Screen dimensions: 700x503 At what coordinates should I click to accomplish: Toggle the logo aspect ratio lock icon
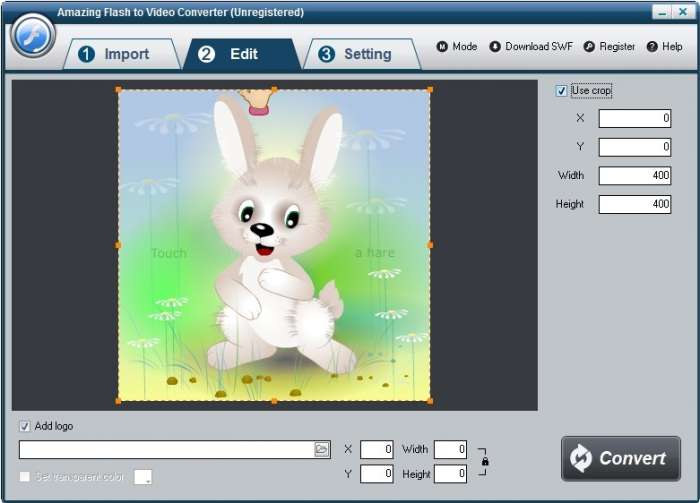click(x=485, y=461)
